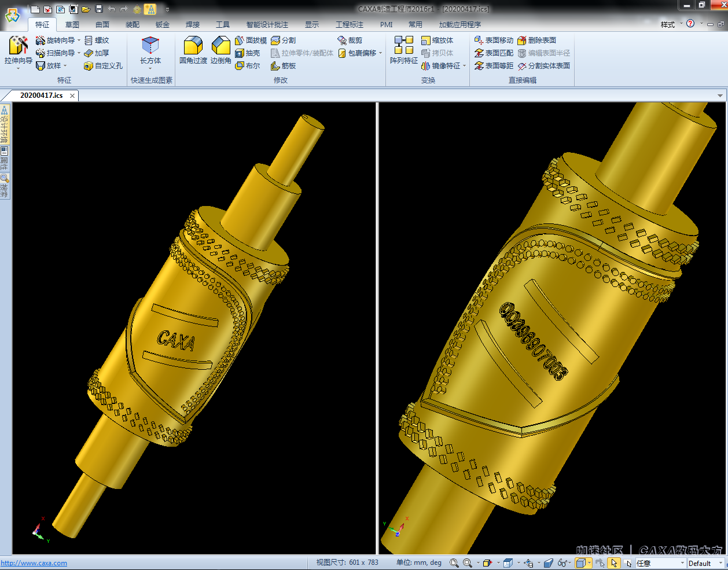Click the CAXA application menu button

pos(12,15)
